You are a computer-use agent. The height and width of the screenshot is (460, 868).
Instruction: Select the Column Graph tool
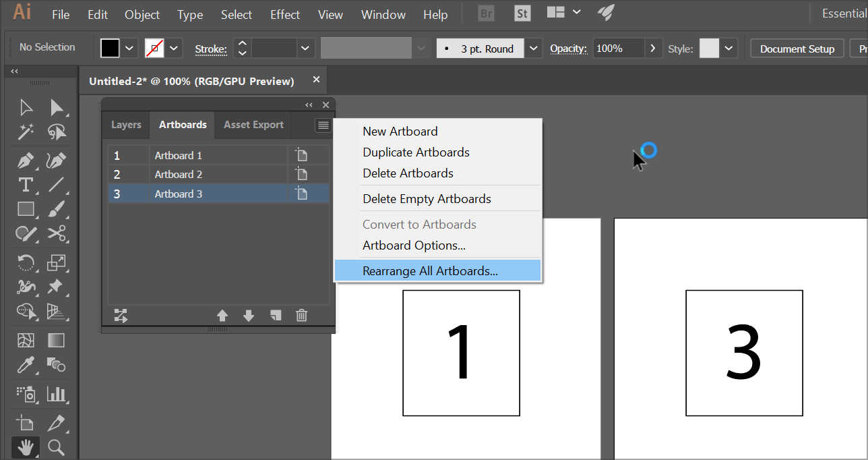point(57,393)
